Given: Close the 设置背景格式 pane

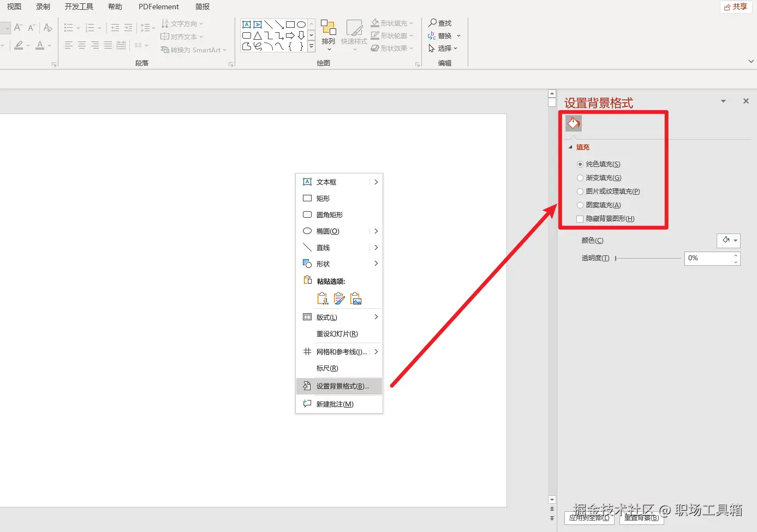Looking at the screenshot, I should coord(746,101).
